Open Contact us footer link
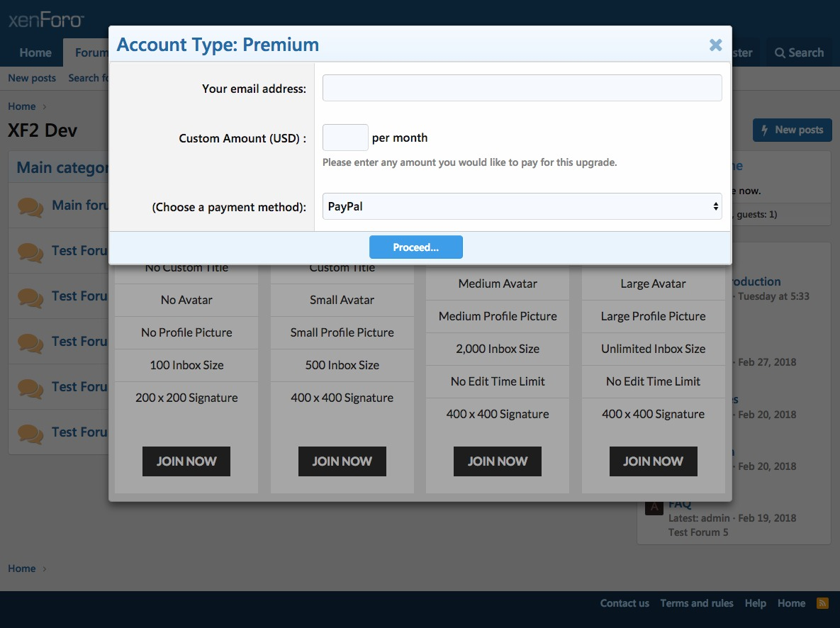Image resolution: width=840 pixels, height=628 pixels. coord(624,603)
